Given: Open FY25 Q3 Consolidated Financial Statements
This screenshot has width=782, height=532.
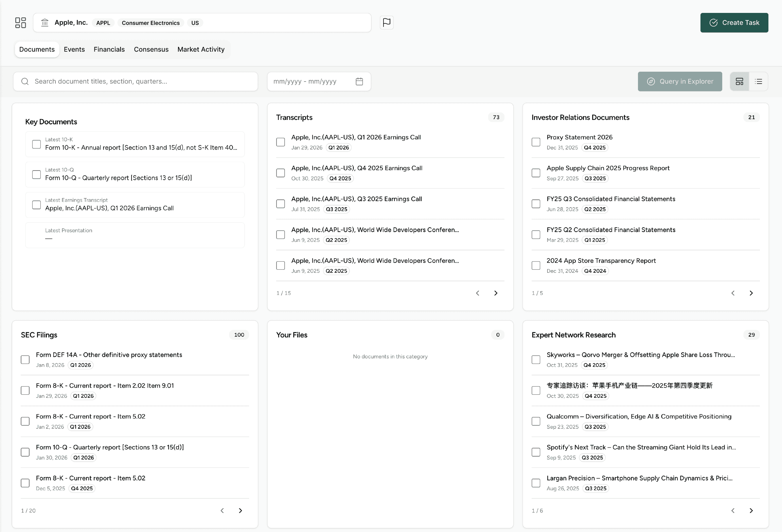Looking at the screenshot, I should point(611,199).
